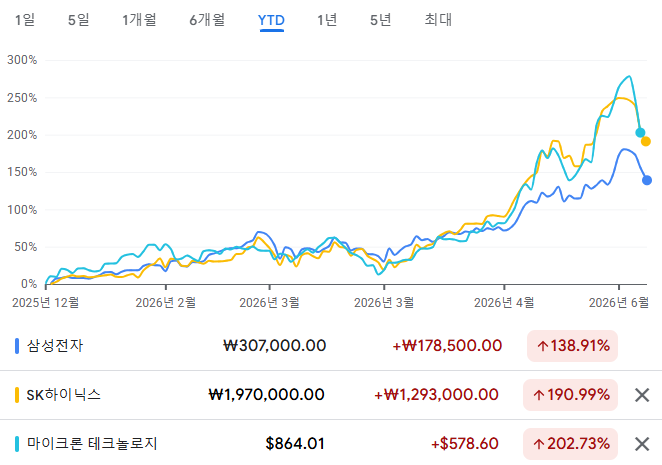Open the 삼성전자 stock row
This screenshot has width=662, height=465.
[x=331, y=346]
